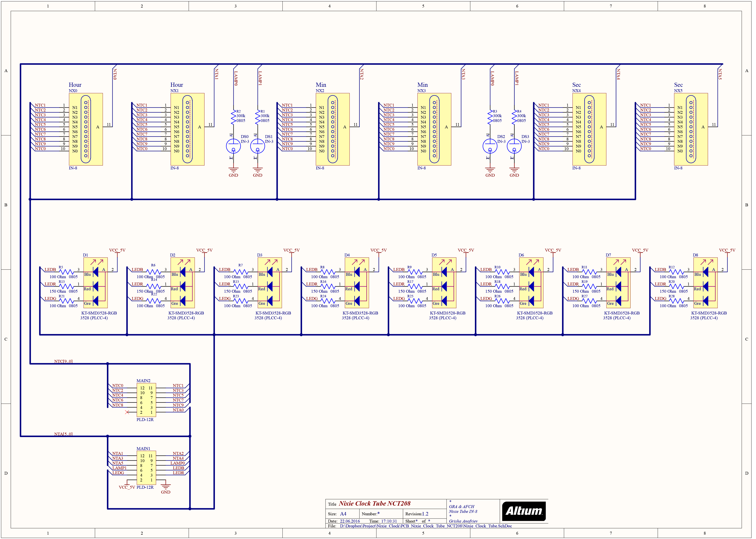Image resolution: width=756 pixels, height=539 pixels.
Task: Click the DS3 IN-3 neon lamp symbol
Action: coord(514,146)
